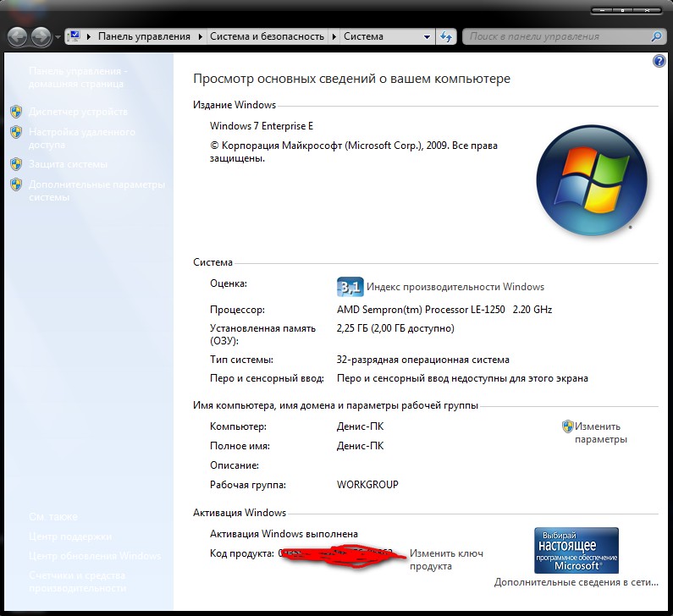Click 32-разрядная операционная система text

[422, 360]
